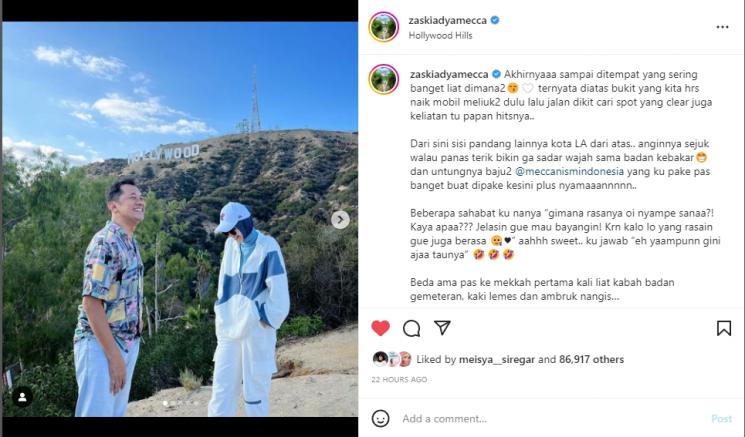Image resolution: width=745 pixels, height=437 pixels.
Task: Open @meccanismindonesia mention link
Action: [x=569, y=171]
